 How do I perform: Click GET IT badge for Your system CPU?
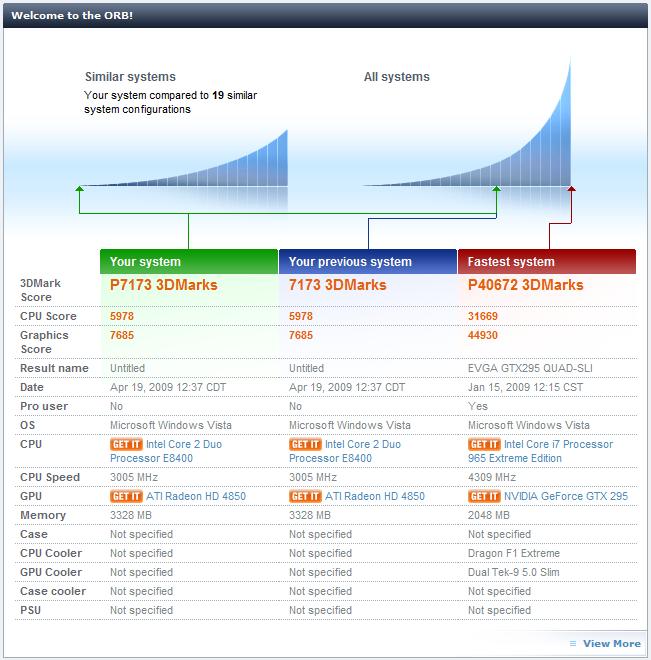(x=126, y=444)
